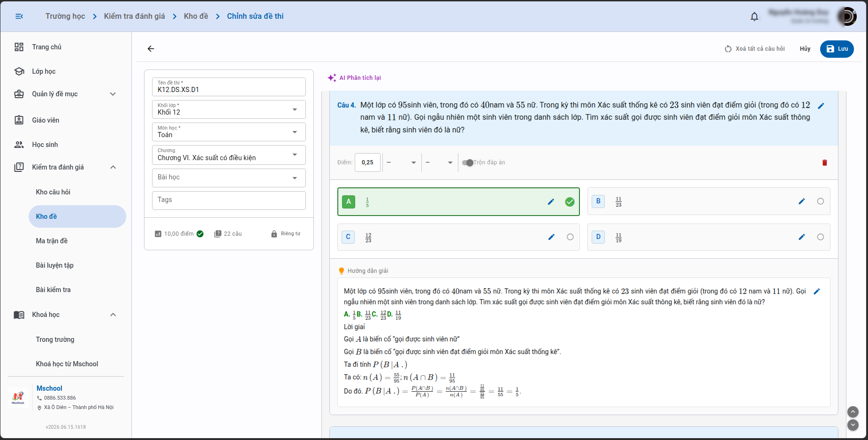This screenshot has width=868, height=440.
Task: Click the Điểm value field 0,25
Action: pos(367,162)
